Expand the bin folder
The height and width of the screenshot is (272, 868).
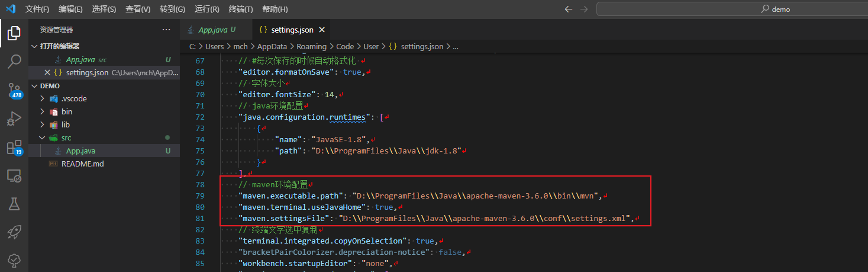(x=104, y=112)
